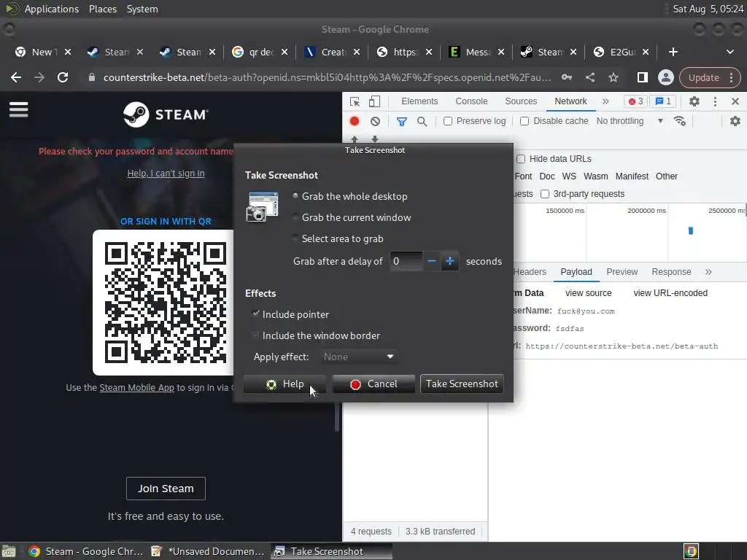Check the Hide data URLs checkbox
Screen dimensions: 747x560
pyautogui.click(x=521, y=158)
